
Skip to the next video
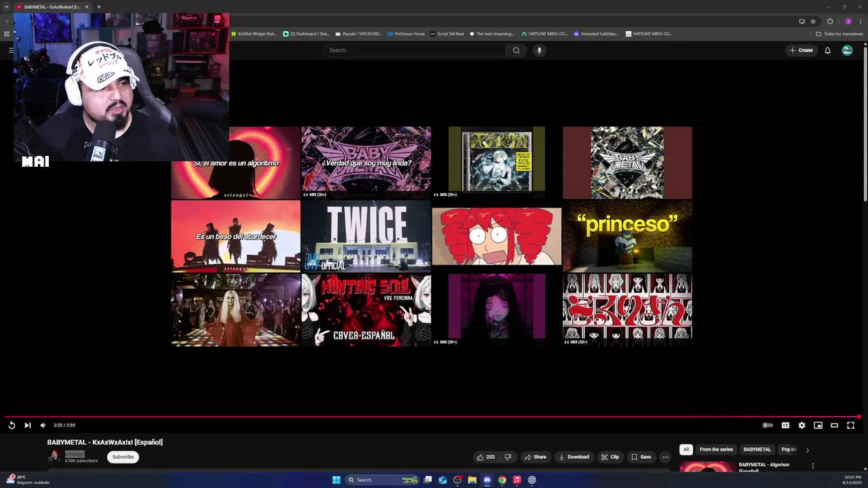tap(27, 425)
